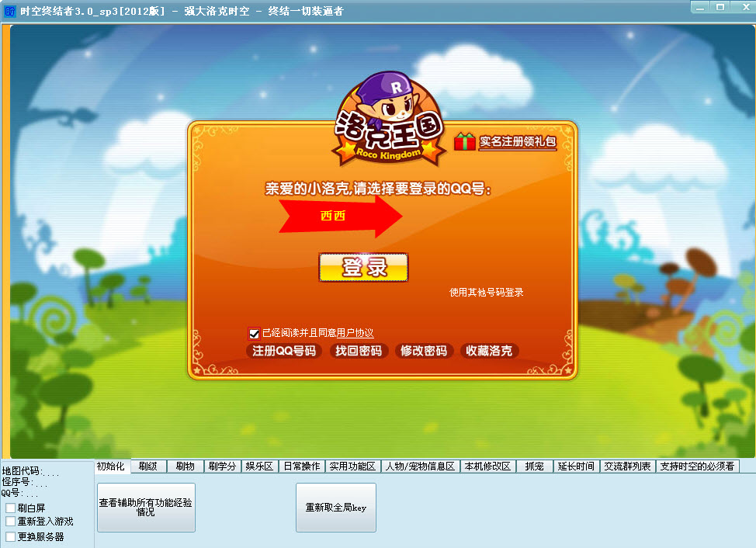Switch to the 刷级 tab

click(x=148, y=466)
